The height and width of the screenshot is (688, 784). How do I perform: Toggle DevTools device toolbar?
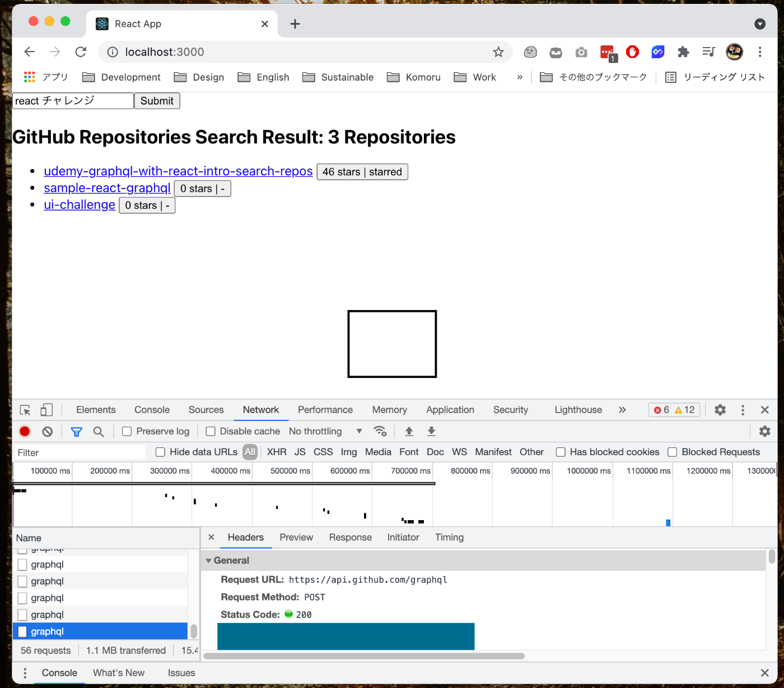(46, 410)
